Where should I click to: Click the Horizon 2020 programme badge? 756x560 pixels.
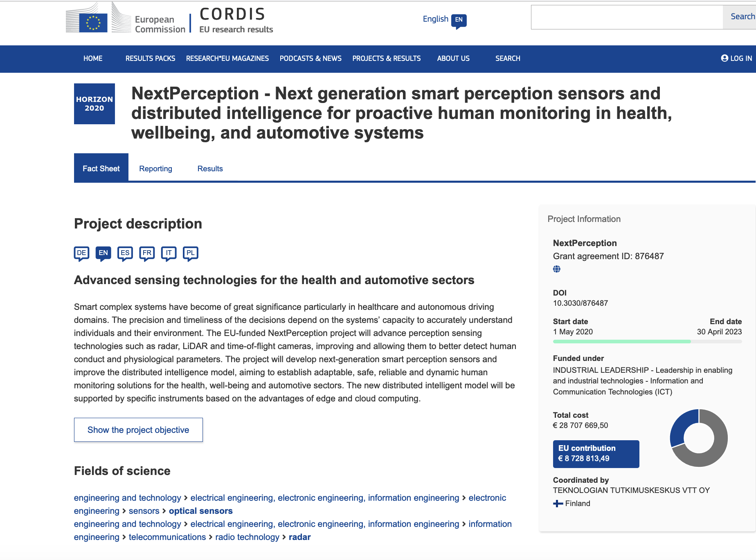click(94, 104)
